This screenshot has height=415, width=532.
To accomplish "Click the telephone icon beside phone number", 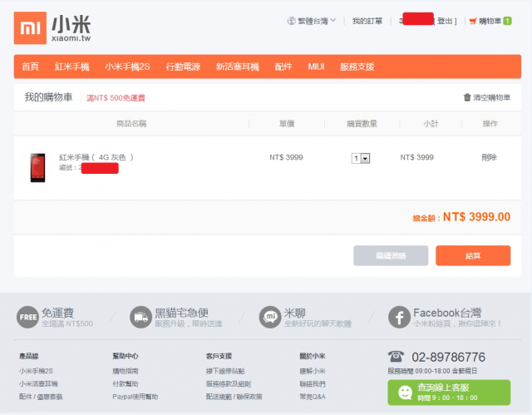I will tap(396, 357).
